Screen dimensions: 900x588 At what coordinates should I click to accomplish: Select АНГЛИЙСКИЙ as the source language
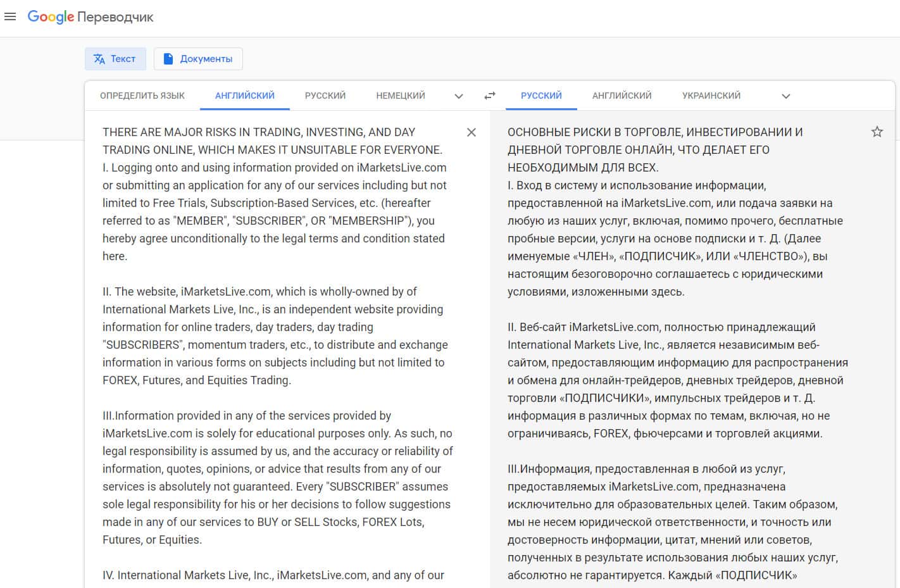pyautogui.click(x=245, y=96)
